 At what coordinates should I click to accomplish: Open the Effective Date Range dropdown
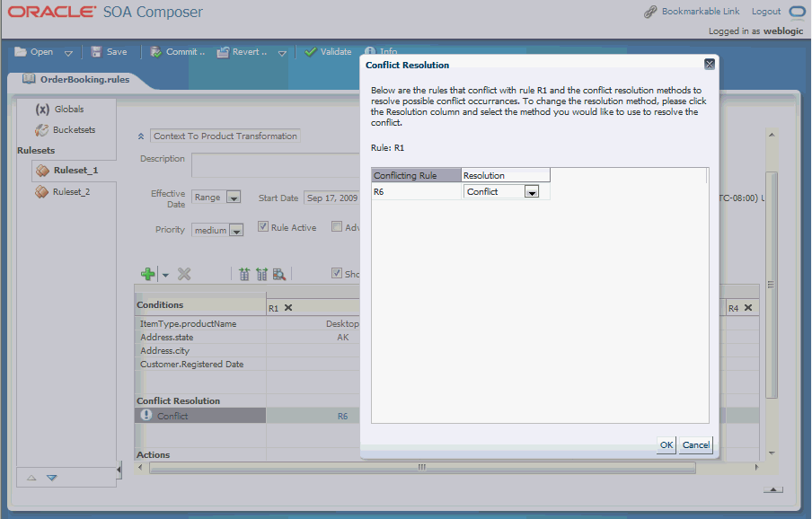click(234, 198)
